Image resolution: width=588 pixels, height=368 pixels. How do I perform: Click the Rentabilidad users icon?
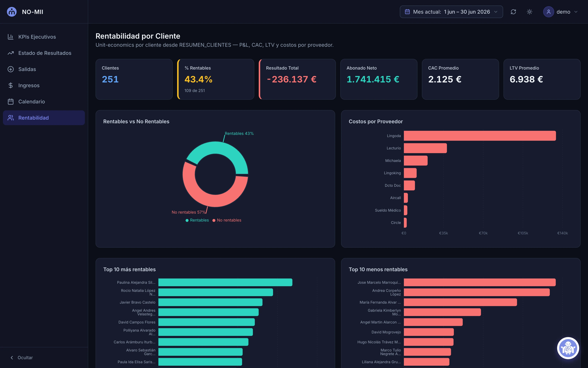pos(10,118)
